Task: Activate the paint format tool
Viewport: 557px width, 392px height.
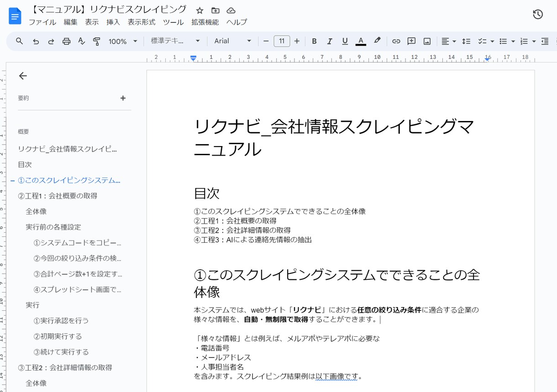Action: click(x=96, y=41)
